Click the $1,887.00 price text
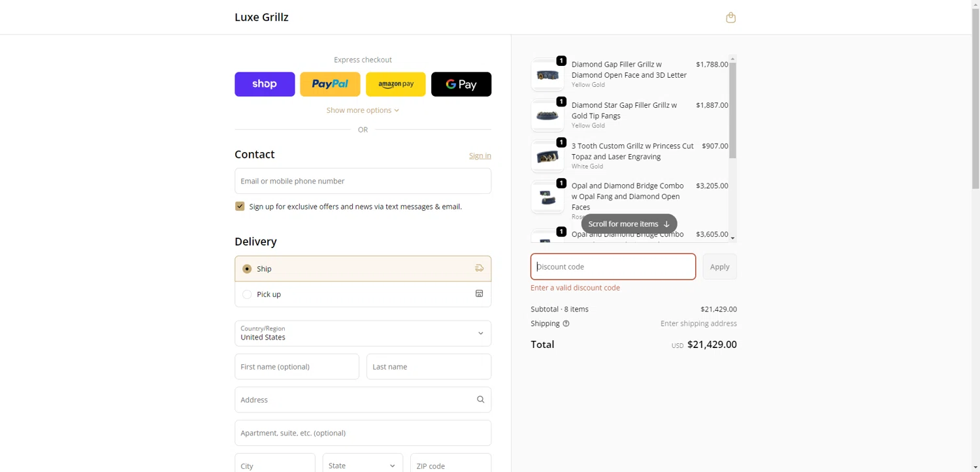 point(712,105)
